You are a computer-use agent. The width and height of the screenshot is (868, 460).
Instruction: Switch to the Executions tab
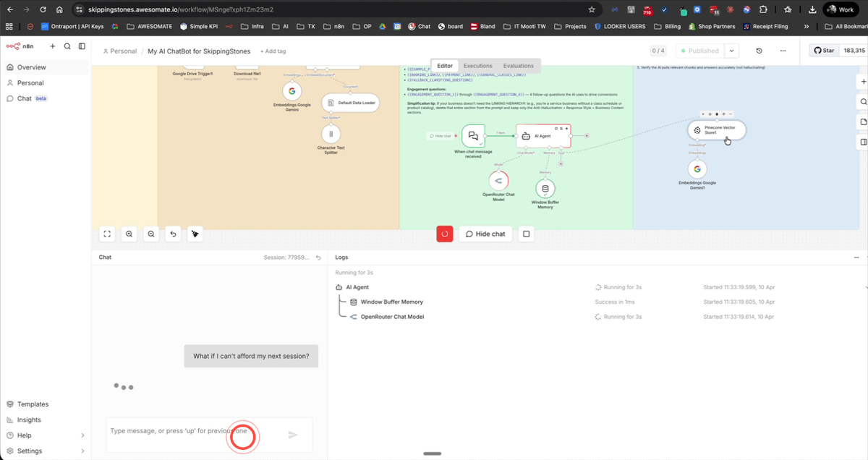point(477,65)
